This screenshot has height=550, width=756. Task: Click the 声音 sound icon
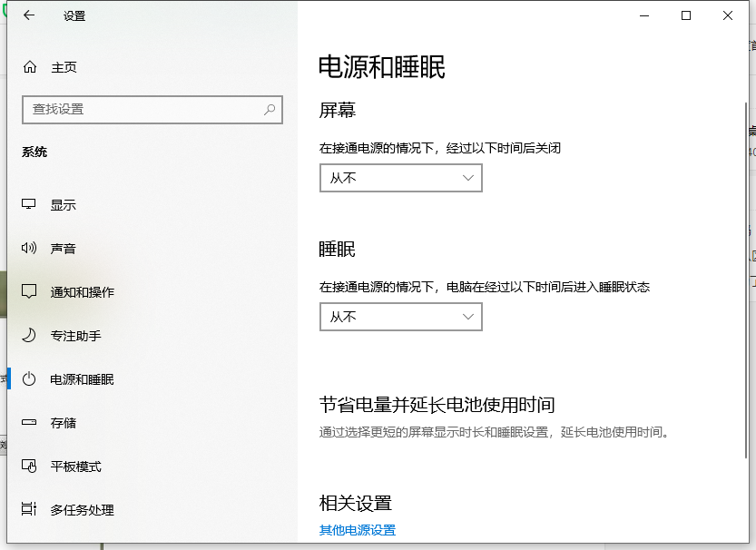[28, 248]
